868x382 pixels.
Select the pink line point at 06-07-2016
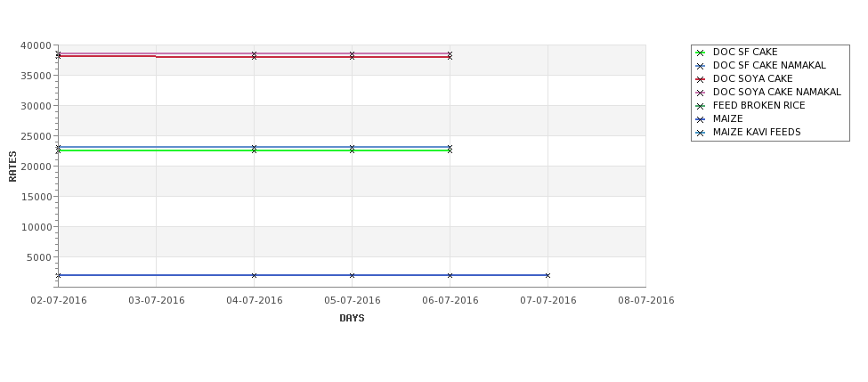click(x=450, y=53)
